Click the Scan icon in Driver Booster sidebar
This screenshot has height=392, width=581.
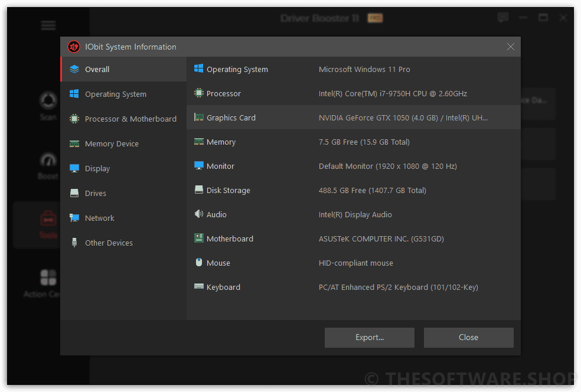click(x=48, y=100)
